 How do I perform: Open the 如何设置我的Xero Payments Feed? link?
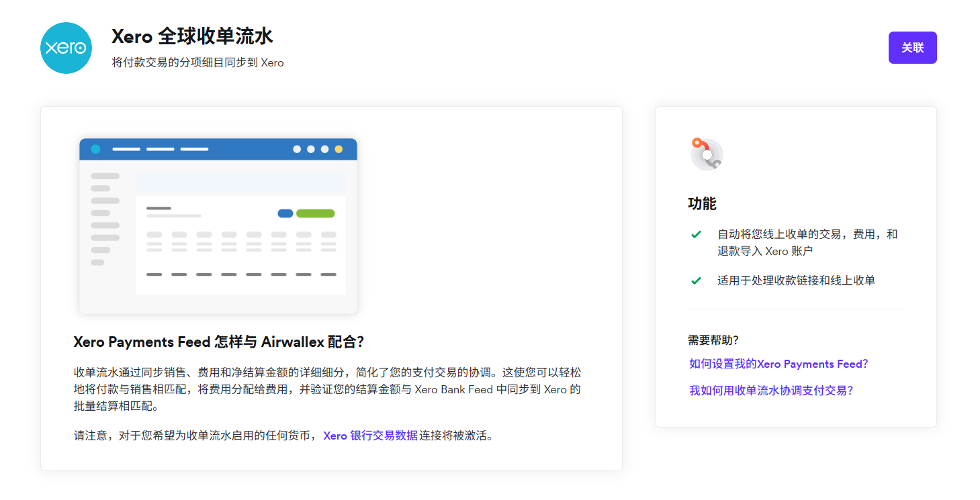tap(778, 364)
